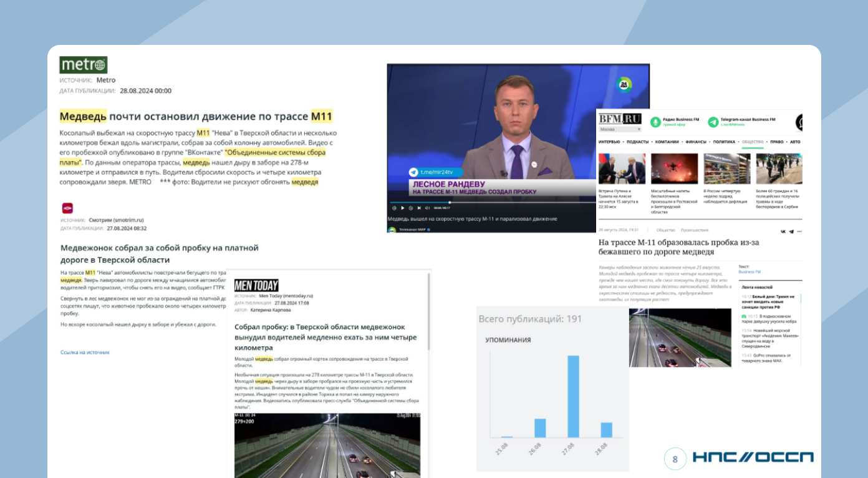The height and width of the screenshot is (478, 868).
Task: Share BFM article via VK icon
Action: pyautogui.click(x=783, y=231)
